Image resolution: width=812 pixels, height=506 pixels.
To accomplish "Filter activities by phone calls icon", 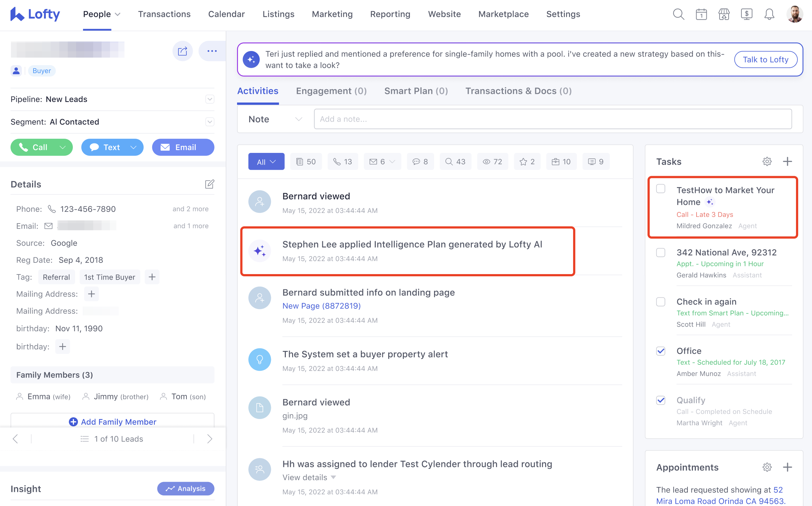I will click(343, 161).
